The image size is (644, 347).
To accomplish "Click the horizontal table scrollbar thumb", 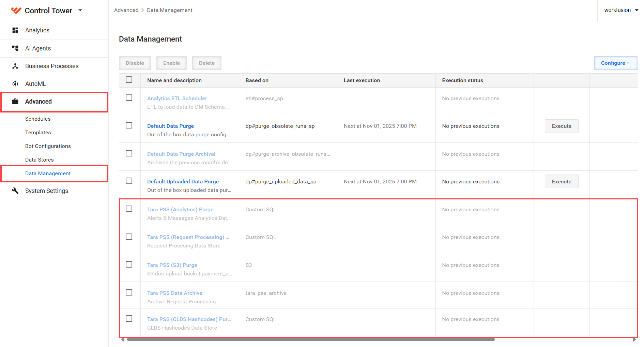I will pos(311,340).
